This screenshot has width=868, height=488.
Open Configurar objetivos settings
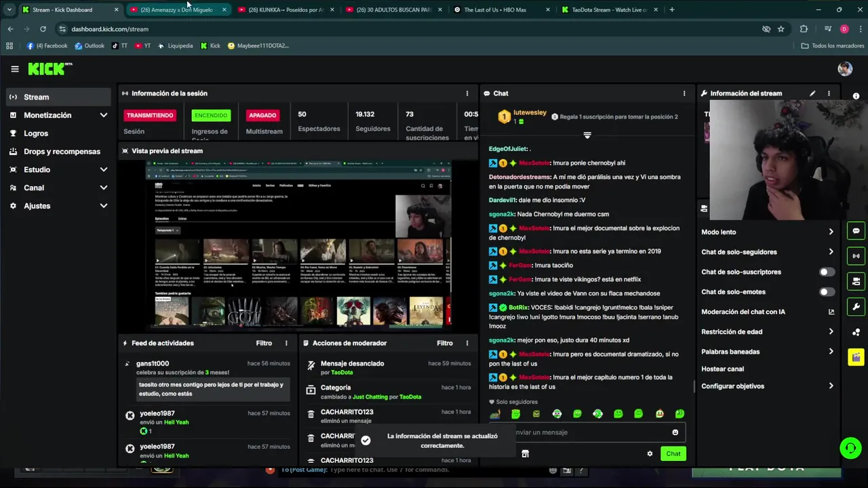(x=767, y=386)
